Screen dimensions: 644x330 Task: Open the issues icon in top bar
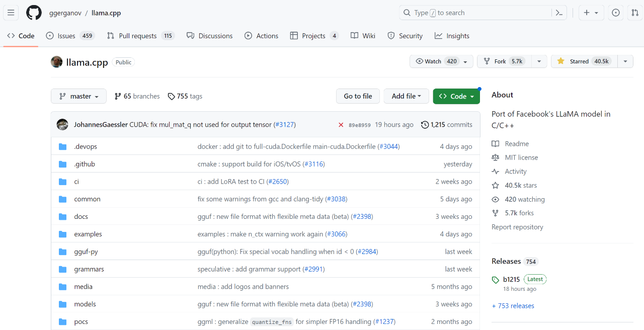tap(615, 13)
